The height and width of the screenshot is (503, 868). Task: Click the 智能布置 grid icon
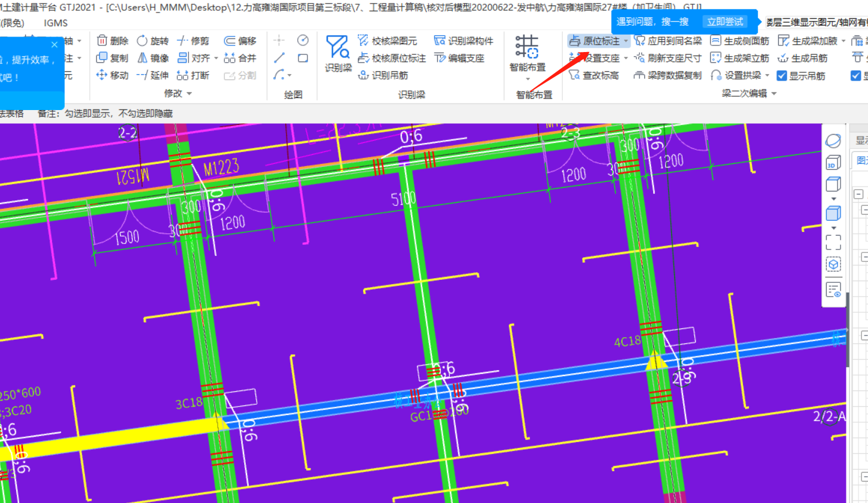tap(527, 47)
